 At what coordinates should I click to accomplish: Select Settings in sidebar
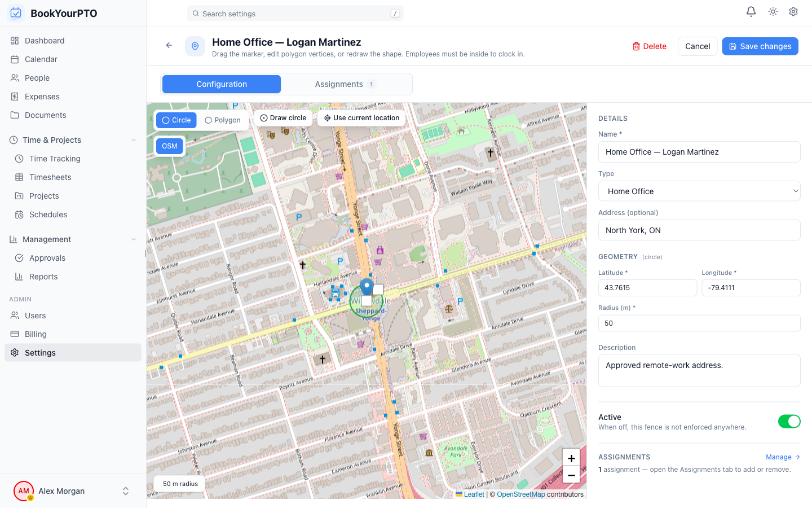tap(73, 353)
